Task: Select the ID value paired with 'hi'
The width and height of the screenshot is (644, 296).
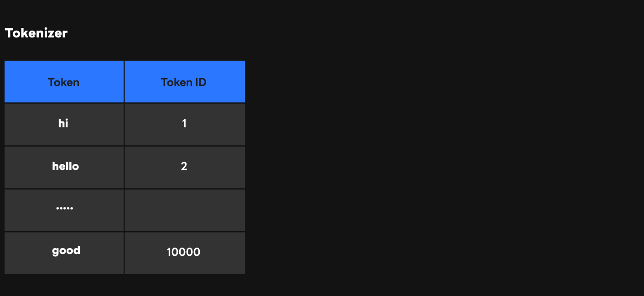Action: click(184, 123)
